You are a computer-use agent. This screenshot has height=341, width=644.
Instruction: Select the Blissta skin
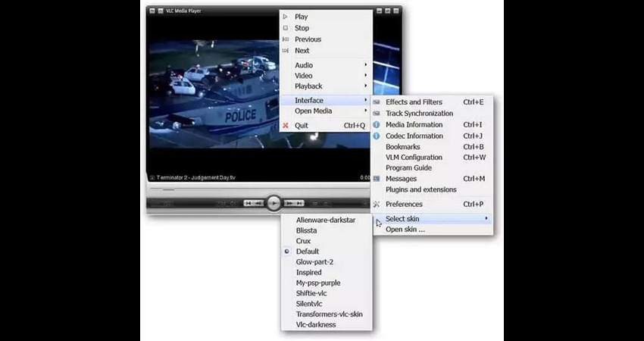point(327,230)
